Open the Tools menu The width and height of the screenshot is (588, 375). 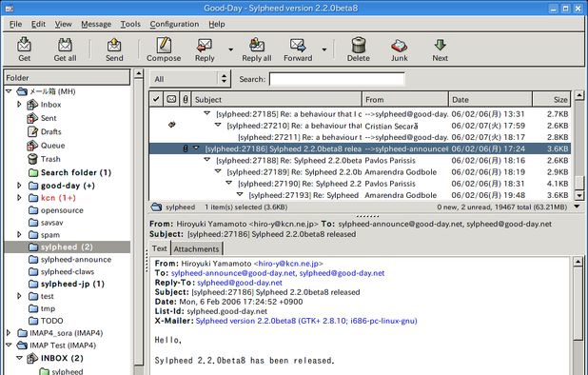coord(130,24)
